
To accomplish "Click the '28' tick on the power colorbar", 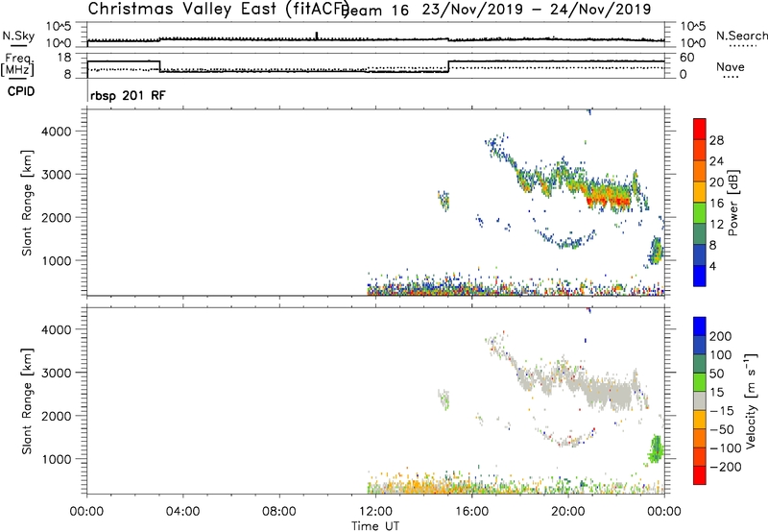I will click(716, 140).
